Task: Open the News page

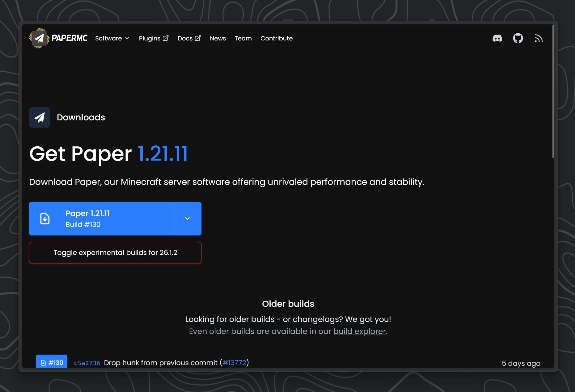Action: 218,38
